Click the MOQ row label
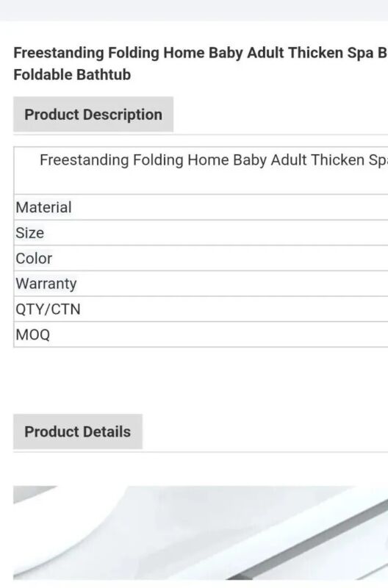Viewport: 388px width, 588px height. (x=32, y=334)
